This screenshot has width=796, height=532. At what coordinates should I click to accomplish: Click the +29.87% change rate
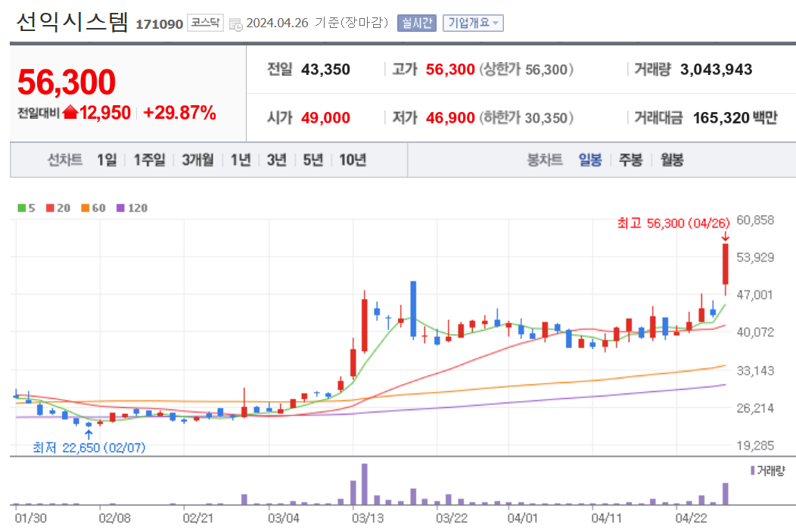180,112
